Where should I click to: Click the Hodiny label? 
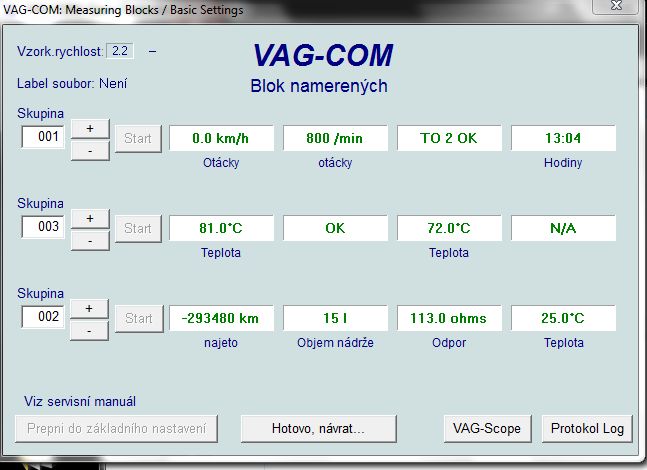tap(563, 163)
